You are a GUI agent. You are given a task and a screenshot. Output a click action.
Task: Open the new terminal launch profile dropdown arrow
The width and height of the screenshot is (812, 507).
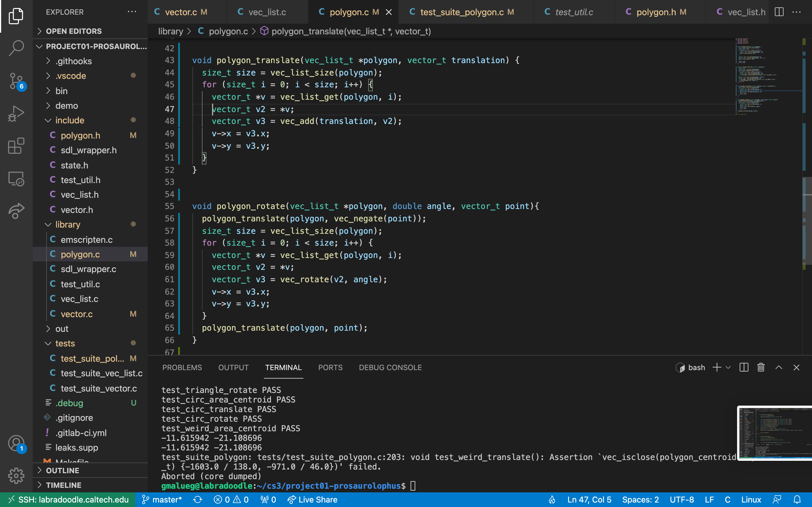(x=728, y=368)
